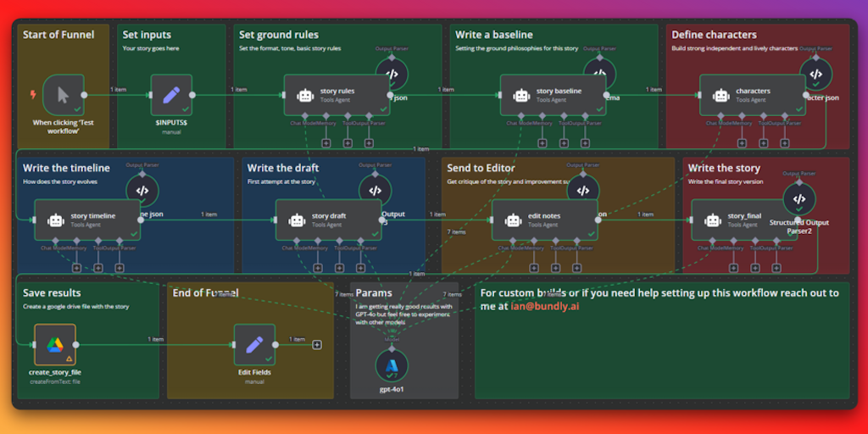Screen dimensions: 868x434
Task: Select the 'Define characters' sticky title
Action: [714, 35]
